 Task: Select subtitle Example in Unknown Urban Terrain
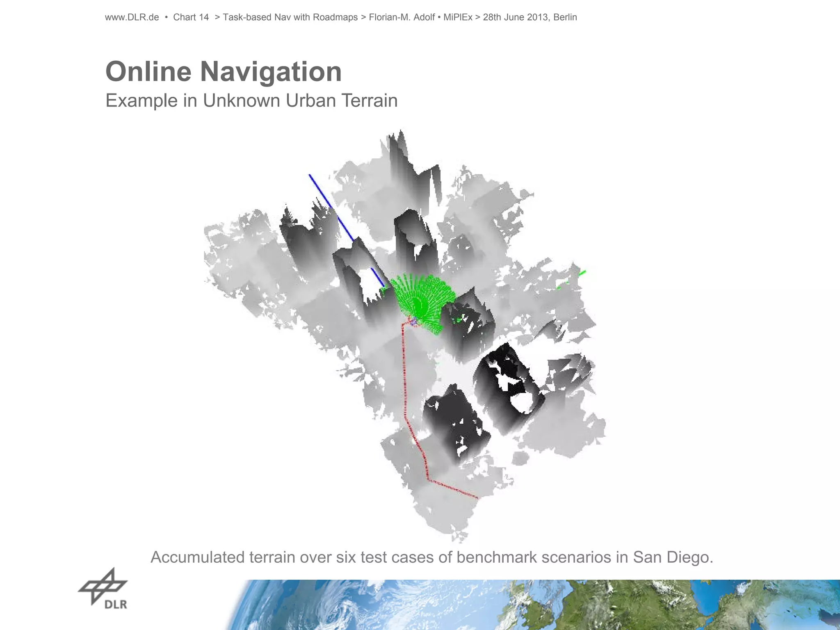(x=251, y=100)
